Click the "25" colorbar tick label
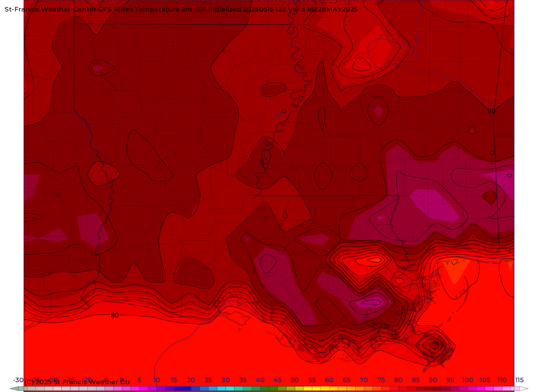Image resolution: width=538 pixels, height=392 pixels. click(x=208, y=380)
